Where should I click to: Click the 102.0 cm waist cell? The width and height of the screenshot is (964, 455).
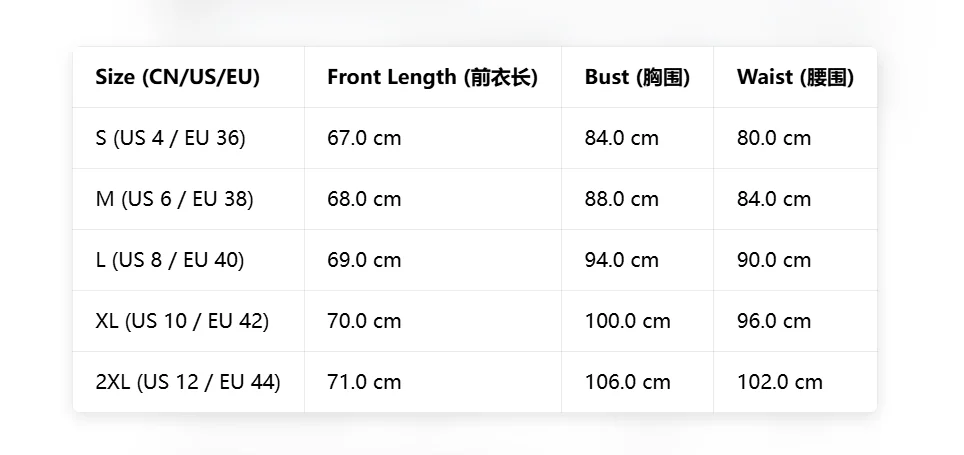pyautogui.click(x=796, y=382)
